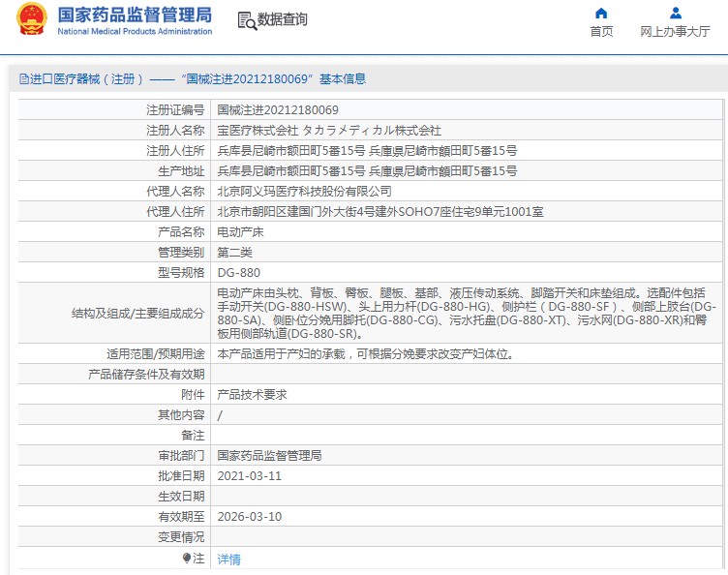This screenshot has width=728, height=575.
Task: Click approval date 2021-03-11
Action: tap(250, 476)
